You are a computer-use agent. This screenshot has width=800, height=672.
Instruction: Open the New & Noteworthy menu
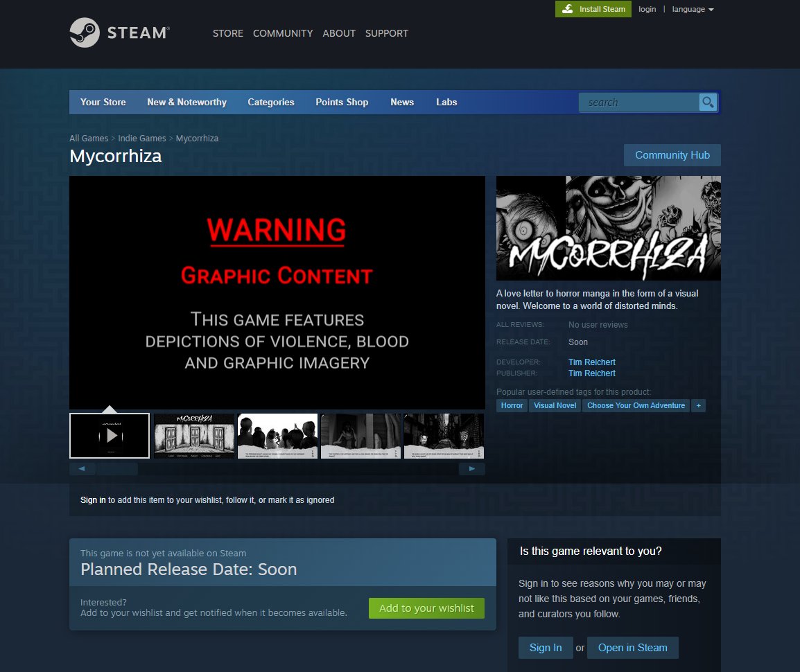point(186,102)
